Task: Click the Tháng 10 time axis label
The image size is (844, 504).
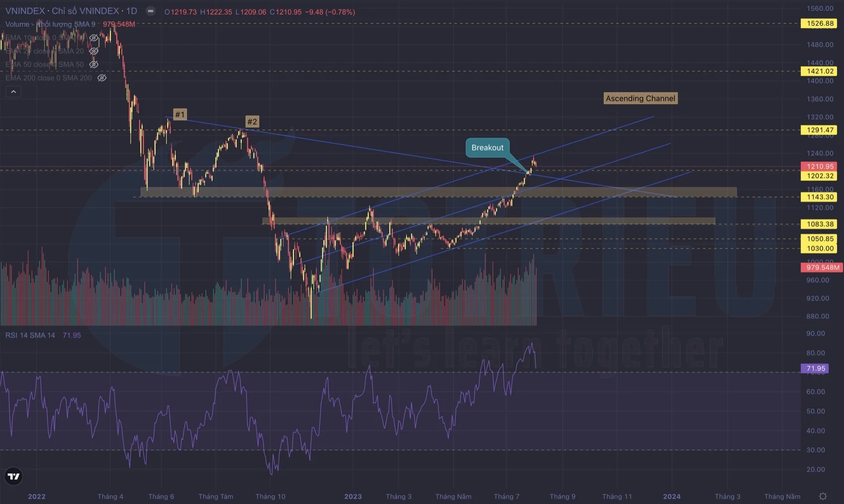Action: click(x=270, y=497)
